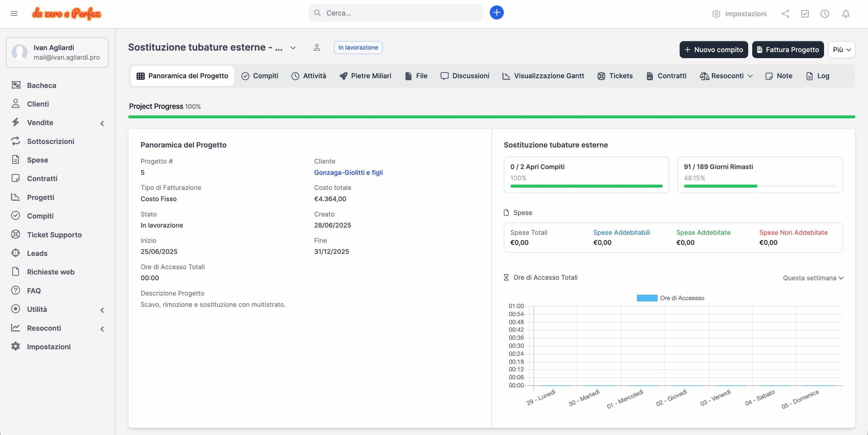Image resolution: width=868 pixels, height=435 pixels.
Task: Toggle the Ore di Accesso chart legend
Action: [670, 298]
